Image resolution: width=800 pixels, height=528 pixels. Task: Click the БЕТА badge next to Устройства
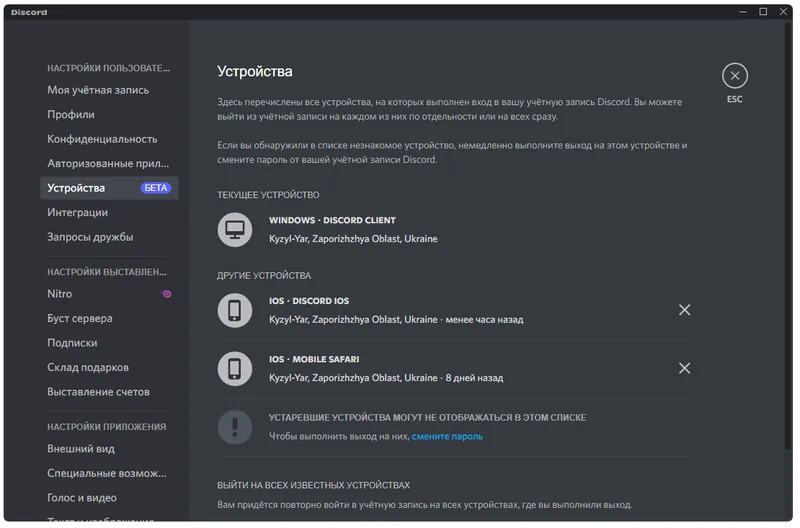(x=156, y=188)
